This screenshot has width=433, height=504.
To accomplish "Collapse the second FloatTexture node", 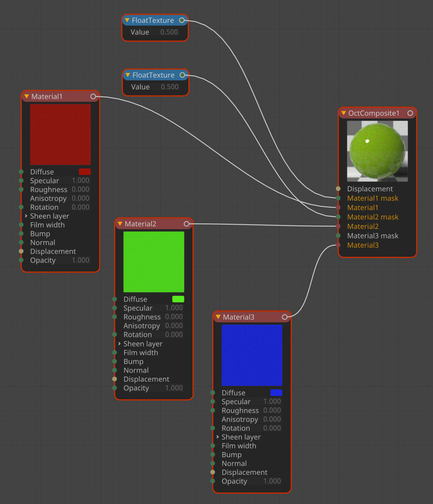I will click(x=128, y=75).
